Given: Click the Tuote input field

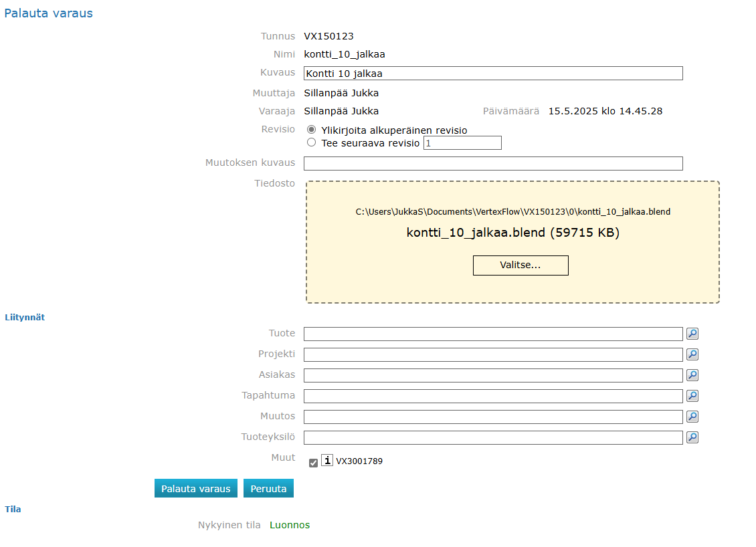Looking at the screenshot, I should pos(493,334).
